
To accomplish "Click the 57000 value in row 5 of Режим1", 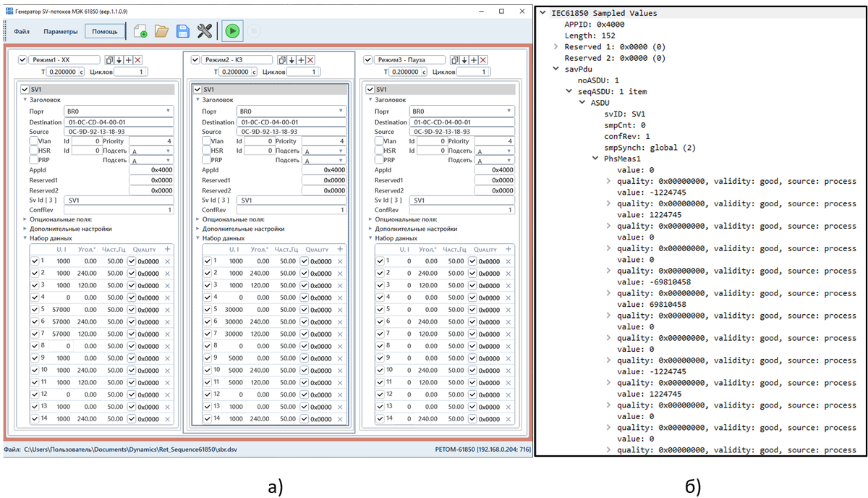I will pos(62,310).
